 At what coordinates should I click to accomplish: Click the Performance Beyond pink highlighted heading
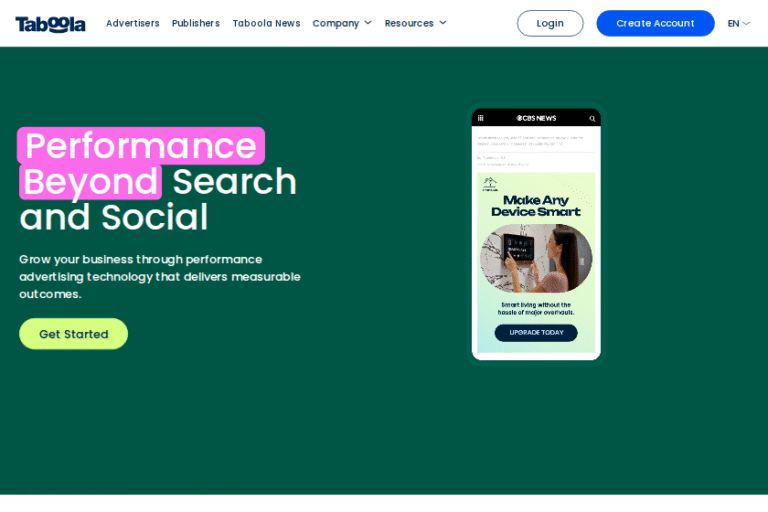tap(141, 163)
